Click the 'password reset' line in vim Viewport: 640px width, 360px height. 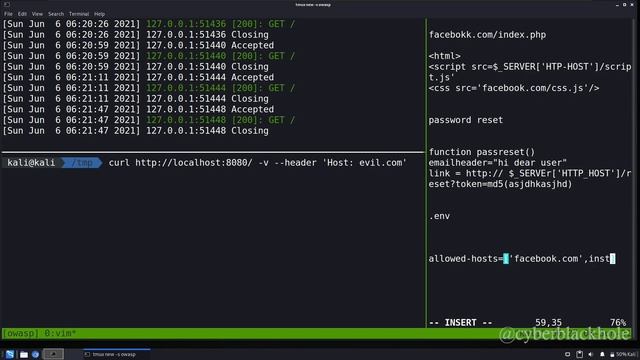pos(466,120)
